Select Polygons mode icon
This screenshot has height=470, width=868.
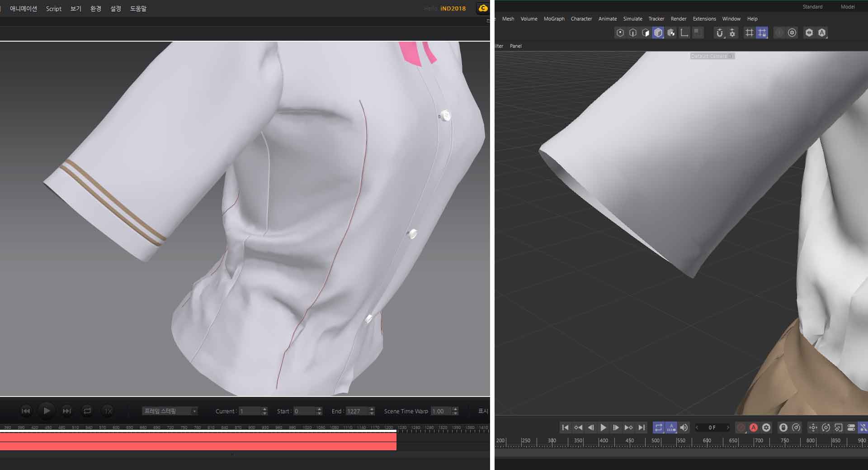pyautogui.click(x=646, y=33)
